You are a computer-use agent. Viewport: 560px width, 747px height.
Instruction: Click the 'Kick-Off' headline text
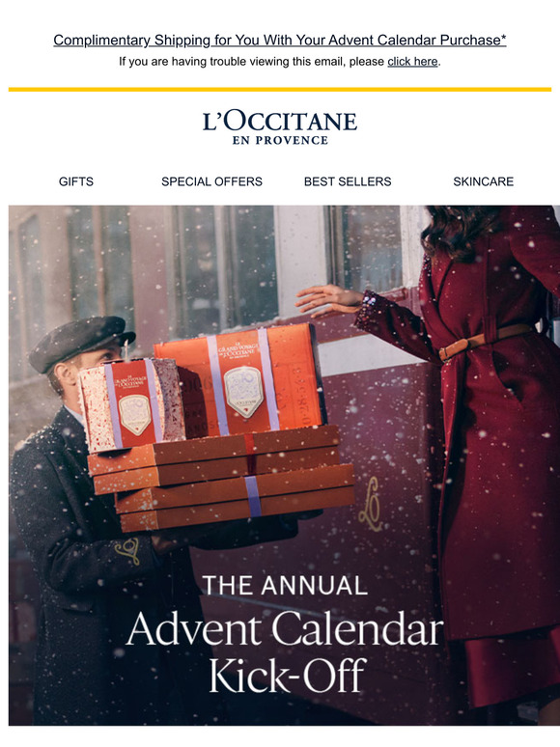tap(288, 675)
